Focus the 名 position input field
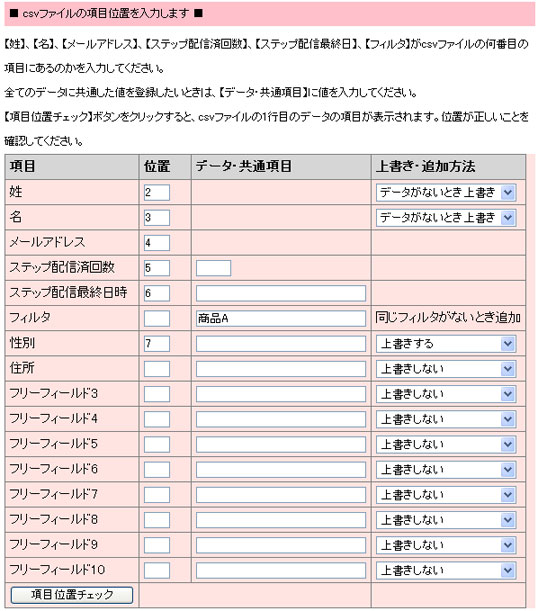The width and height of the screenshot is (538, 611). coord(157,217)
